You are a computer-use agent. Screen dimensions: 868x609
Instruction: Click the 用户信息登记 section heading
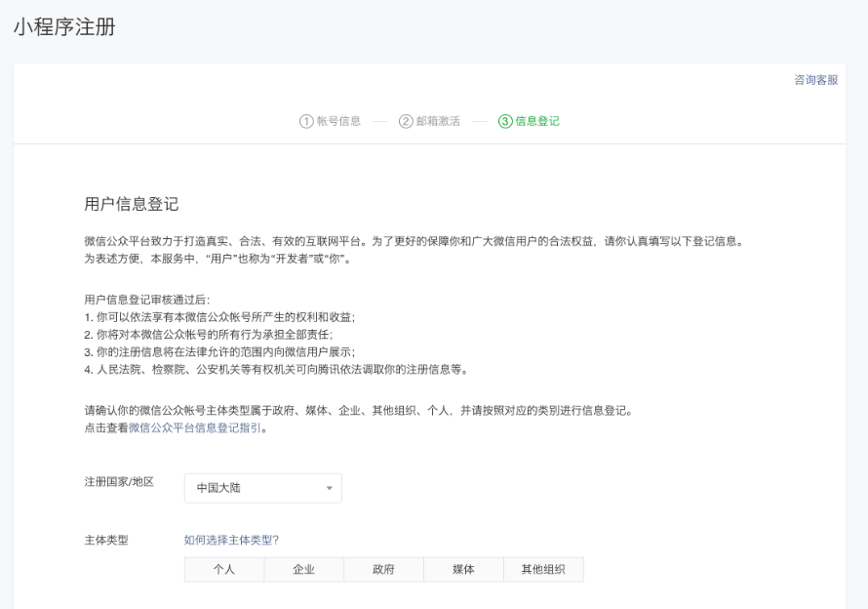coord(132,204)
